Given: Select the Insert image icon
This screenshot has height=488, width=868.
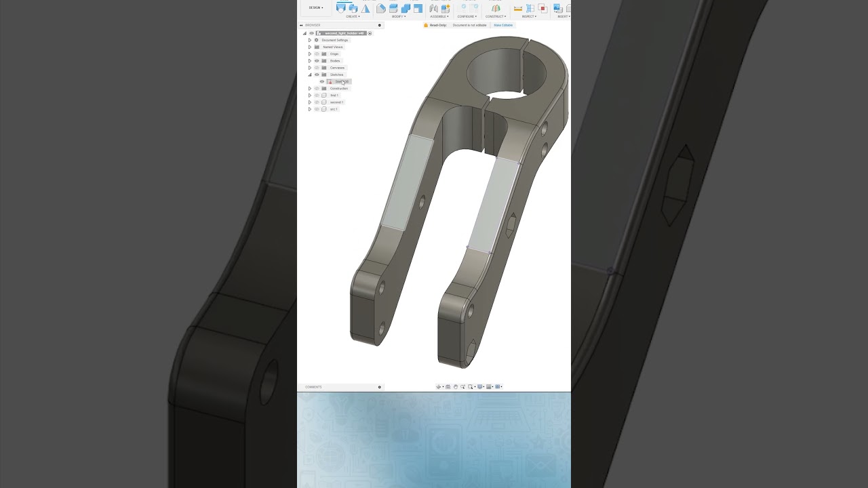Looking at the screenshot, I should pyautogui.click(x=557, y=8).
